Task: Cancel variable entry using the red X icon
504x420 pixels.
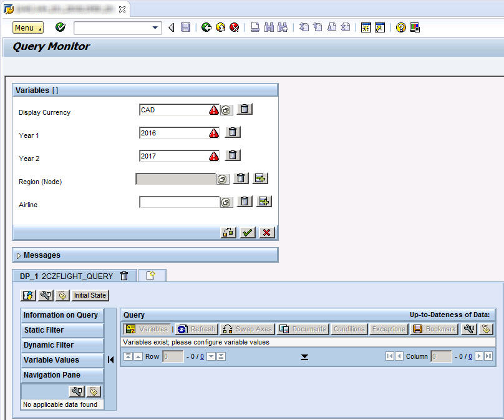Action: 266,232
